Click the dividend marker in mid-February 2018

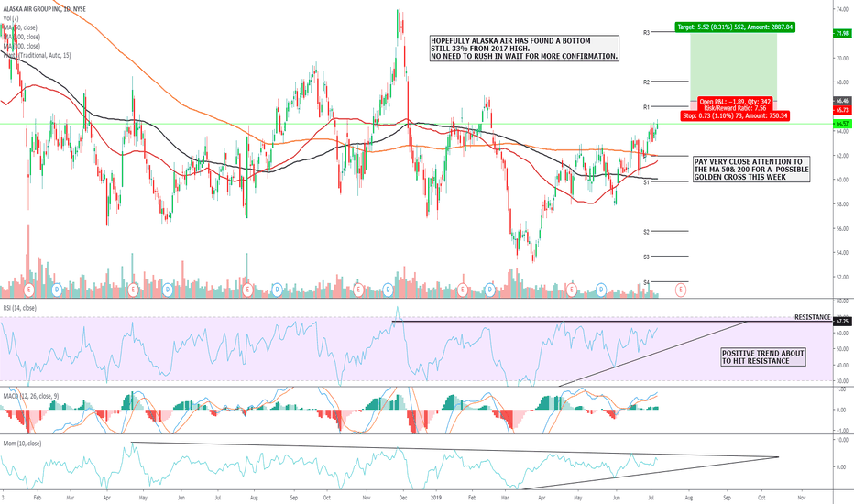point(57,290)
